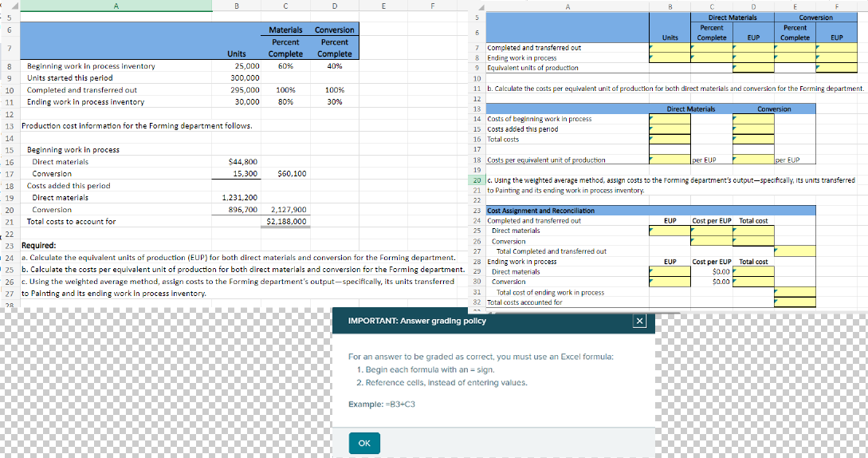
Task: Click 'Total cost of ending work in process' amount cell
Action: pos(795,292)
